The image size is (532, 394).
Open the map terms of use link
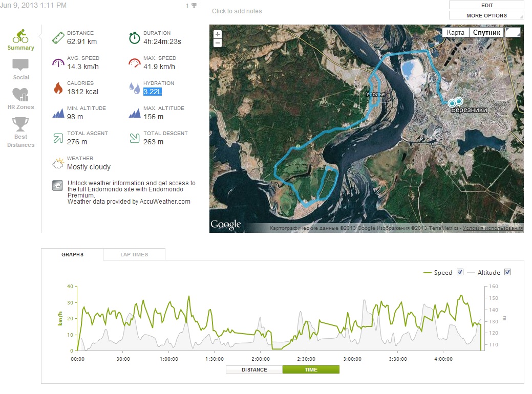[493, 228]
